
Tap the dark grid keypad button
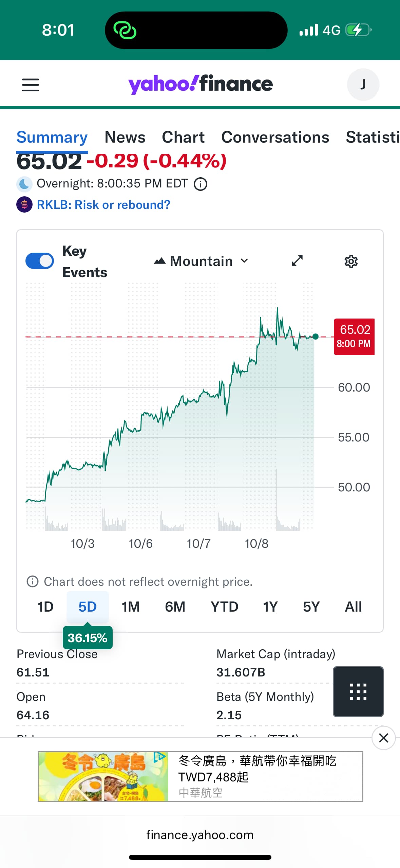point(358,691)
